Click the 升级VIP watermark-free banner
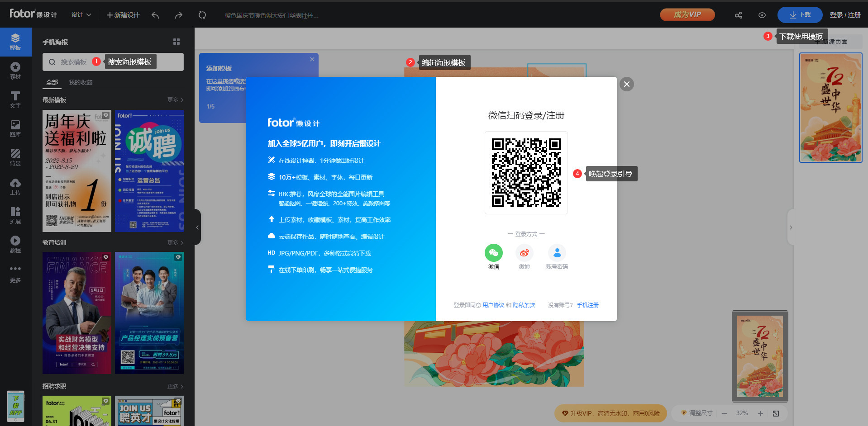The height and width of the screenshot is (426, 868). pyautogui.click(x=610, y=413)
